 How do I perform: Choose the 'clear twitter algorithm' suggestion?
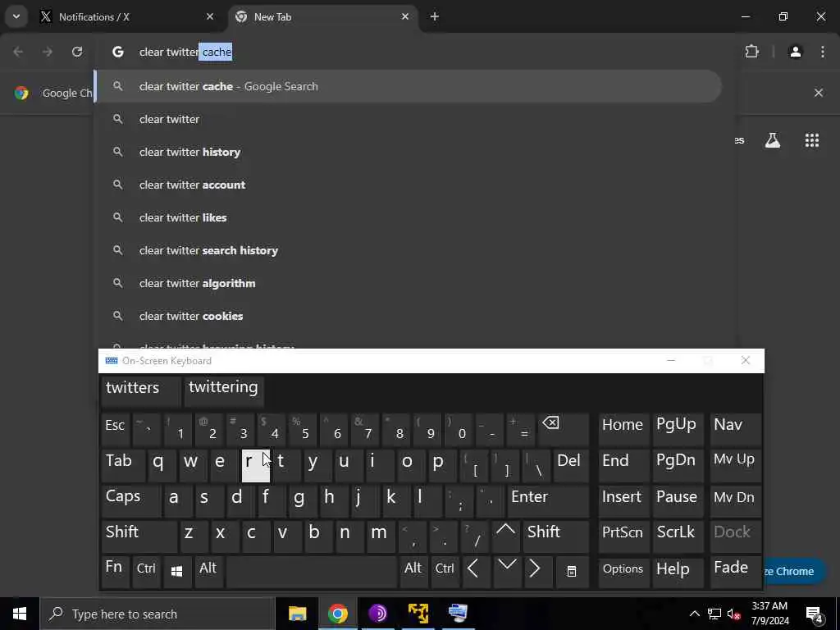point(409,283)
